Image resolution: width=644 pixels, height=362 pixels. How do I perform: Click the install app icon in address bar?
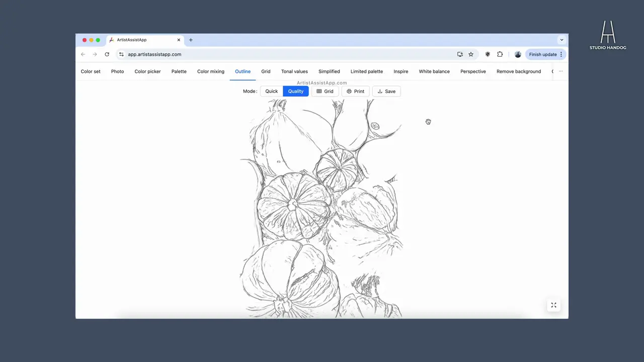[x=460, y=54]
